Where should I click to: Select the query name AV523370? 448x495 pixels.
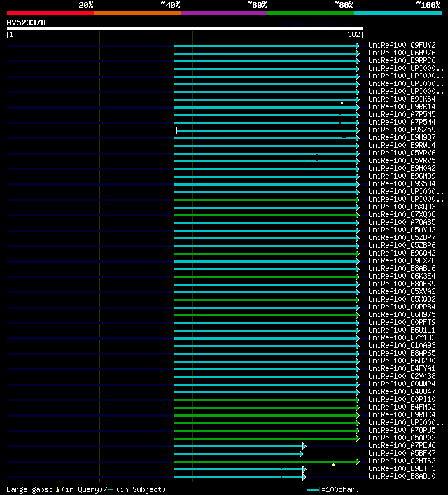[26, 22]
